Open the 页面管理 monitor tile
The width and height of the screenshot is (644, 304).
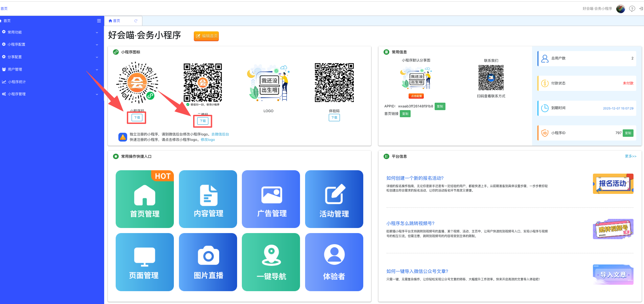point(144,262)
